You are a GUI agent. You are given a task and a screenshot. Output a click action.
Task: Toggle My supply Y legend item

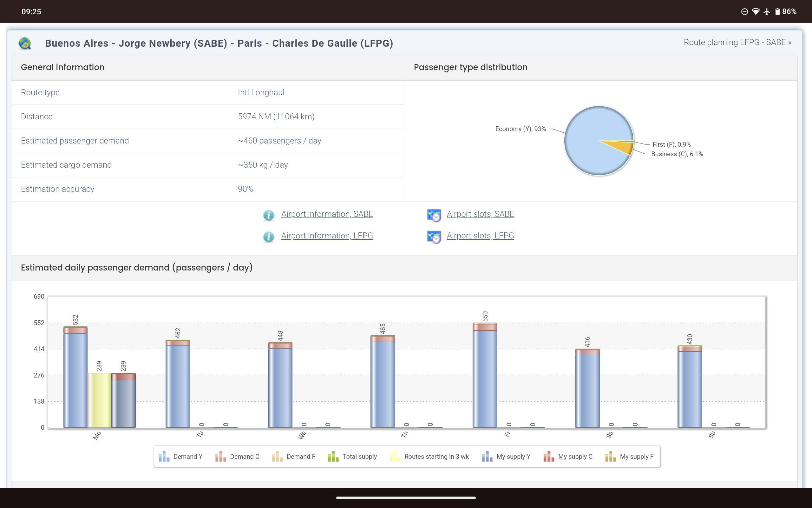pyautogui.click(x=506, y=457)
